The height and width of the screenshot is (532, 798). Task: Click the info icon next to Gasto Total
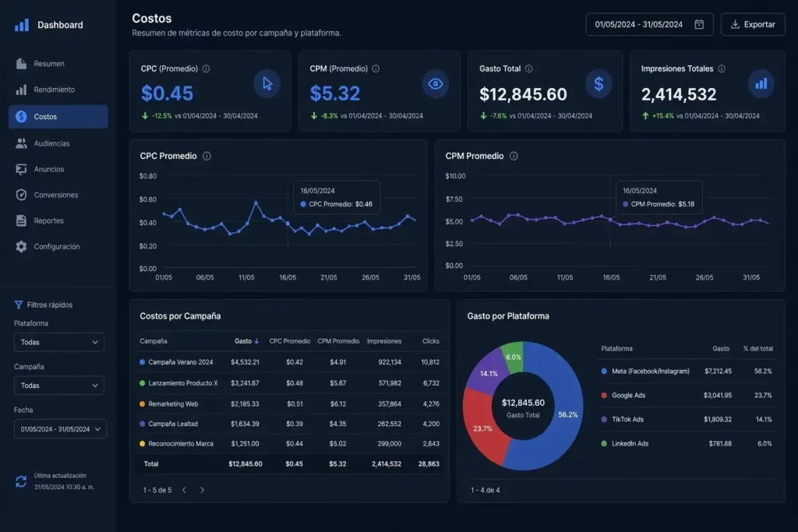pyautogui.click(x=529, y=69)
